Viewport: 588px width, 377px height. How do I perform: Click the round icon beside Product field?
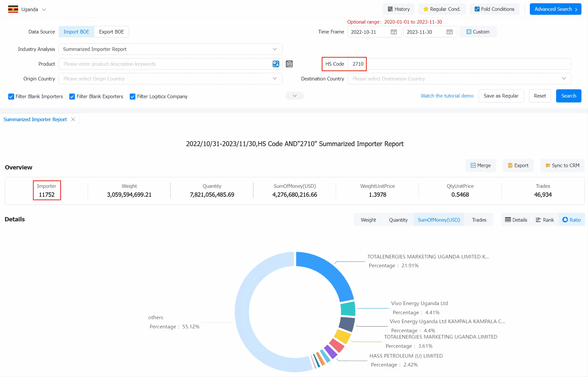289,64
